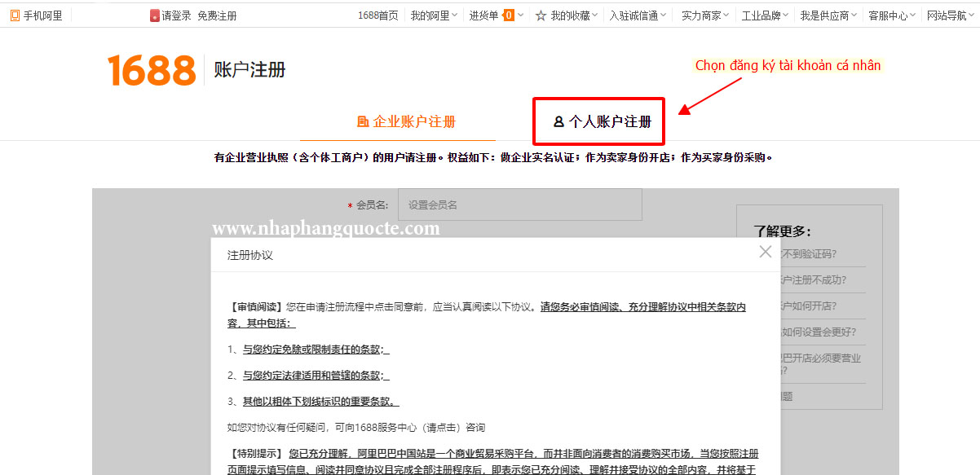Viewport: 980px width, 475px height.
Task: Click the 注册协议 dialog title
Action: [x=250, y=255]
